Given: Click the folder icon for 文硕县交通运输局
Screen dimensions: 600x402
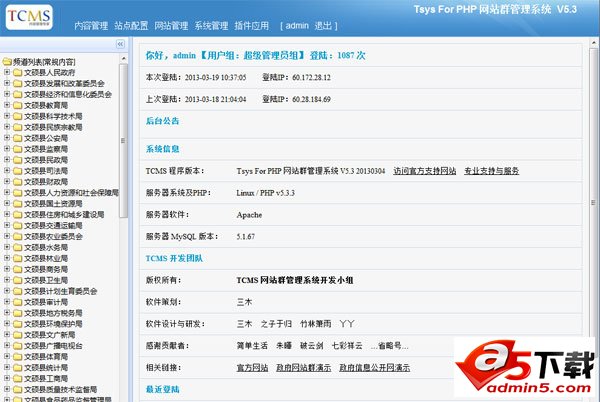Looking at the screenshot, I should (x=18, y=226).
